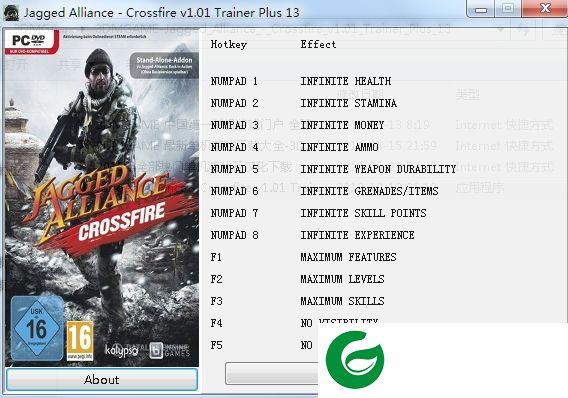The height and width of the screenshot is (398, 568).
Task: Click the About button
Action: [x=102, y=380]
